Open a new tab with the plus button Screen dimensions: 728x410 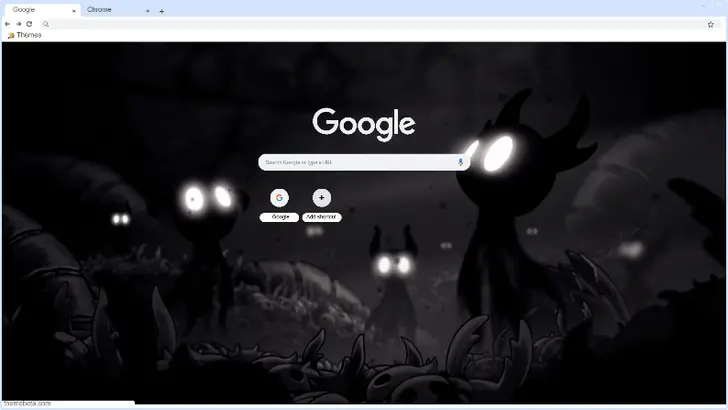coord(162,12)
